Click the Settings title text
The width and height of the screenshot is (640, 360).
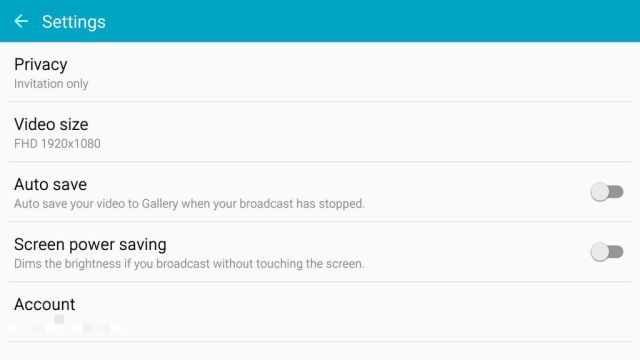tap(73, 22)
